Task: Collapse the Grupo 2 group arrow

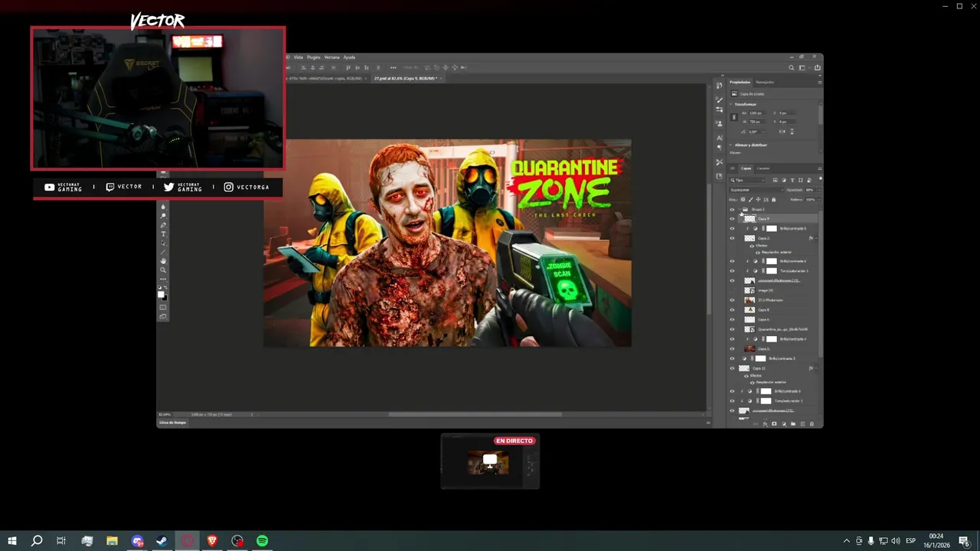Action: point(740,209)
